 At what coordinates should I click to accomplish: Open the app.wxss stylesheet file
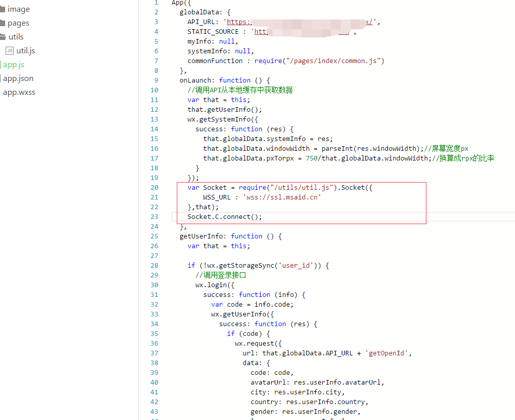(x=19, y=92)
